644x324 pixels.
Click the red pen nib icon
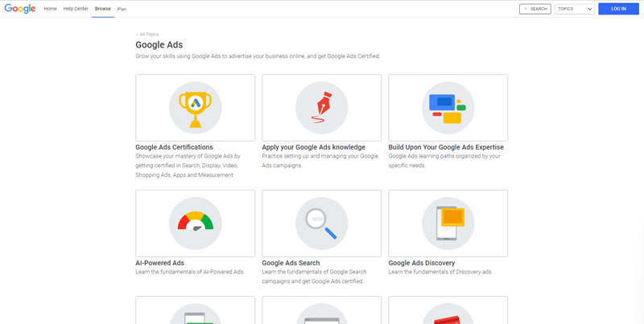(321, 107)
